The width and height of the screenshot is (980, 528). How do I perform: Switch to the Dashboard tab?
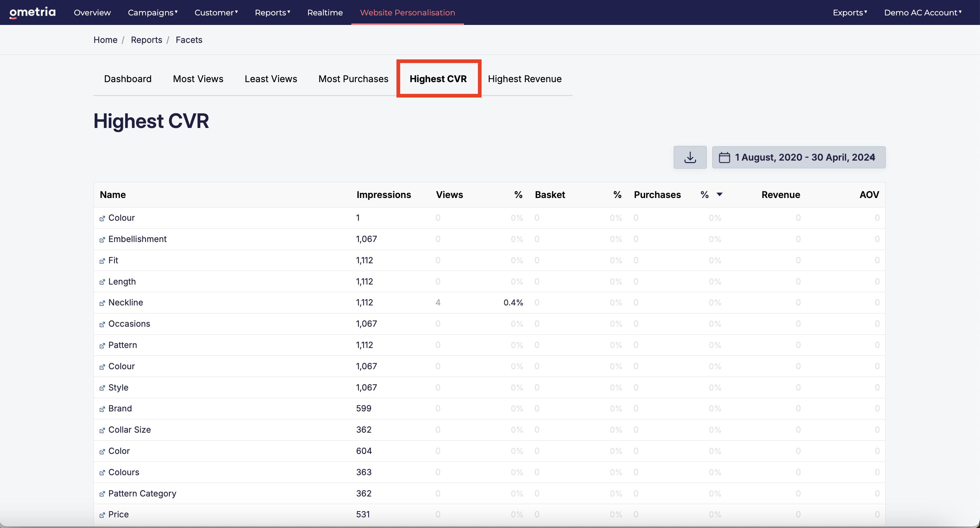click(128, 79)
